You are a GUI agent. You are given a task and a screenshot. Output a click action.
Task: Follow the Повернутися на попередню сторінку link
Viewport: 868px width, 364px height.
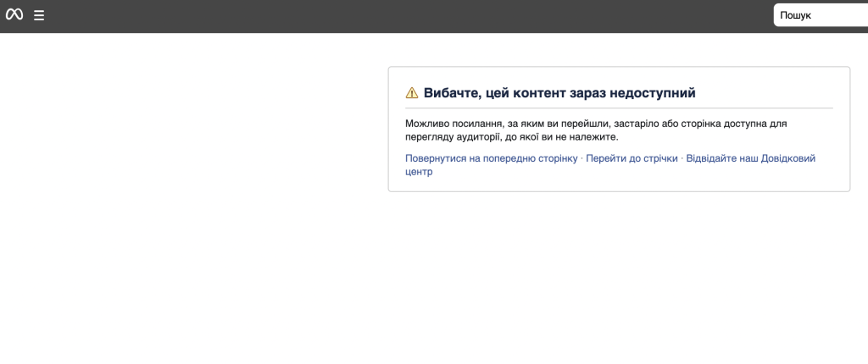[492, 158]
